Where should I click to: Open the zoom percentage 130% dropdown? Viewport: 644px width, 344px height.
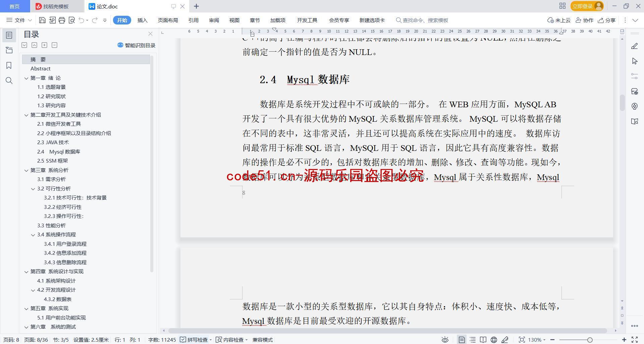[x=537, y=340]
